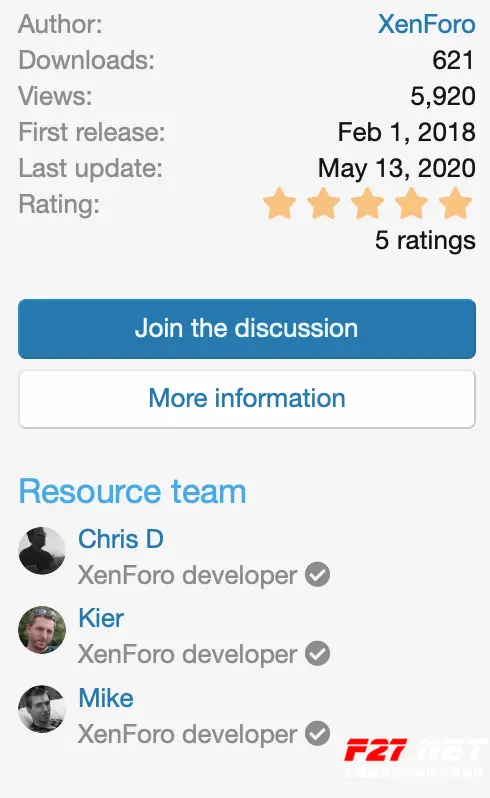The image size is (490, 798).
Task: Click the fifth rating star
Action: click(455, 203)
